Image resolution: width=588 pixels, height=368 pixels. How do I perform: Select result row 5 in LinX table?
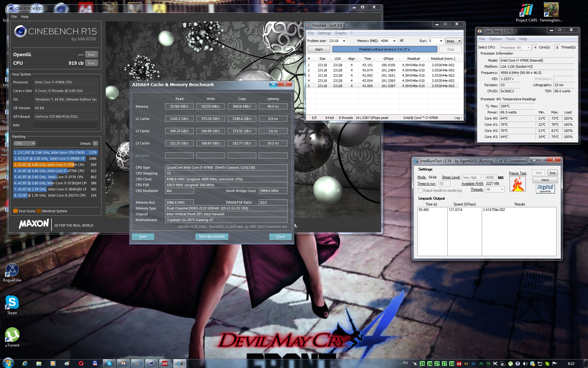tap(383, 86)
